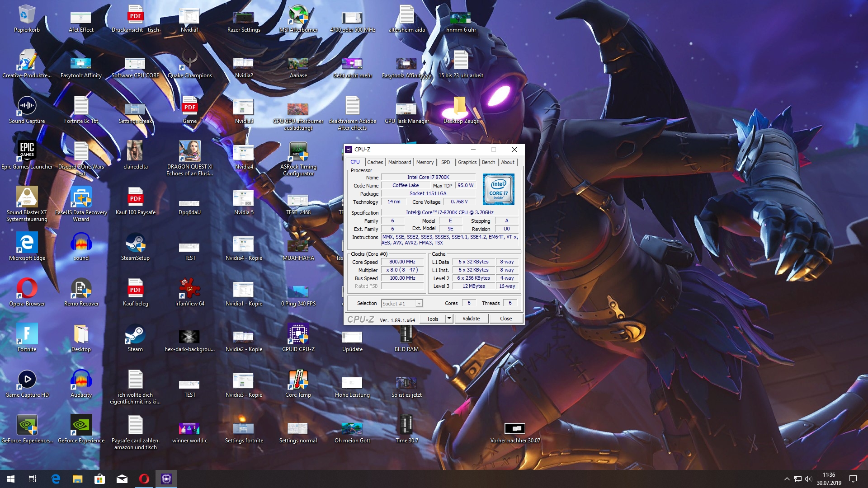Viewport: 868px width, 488px height.
Task: Open MSI Afterburner desktop icon
Action: click(x=298, y=17)
